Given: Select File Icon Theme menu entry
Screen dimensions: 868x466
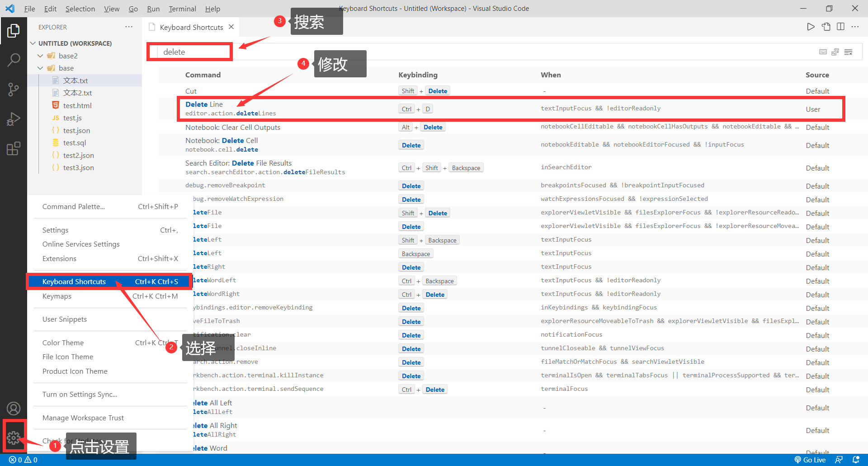Looking at the screenshot, I should [110, 357].
